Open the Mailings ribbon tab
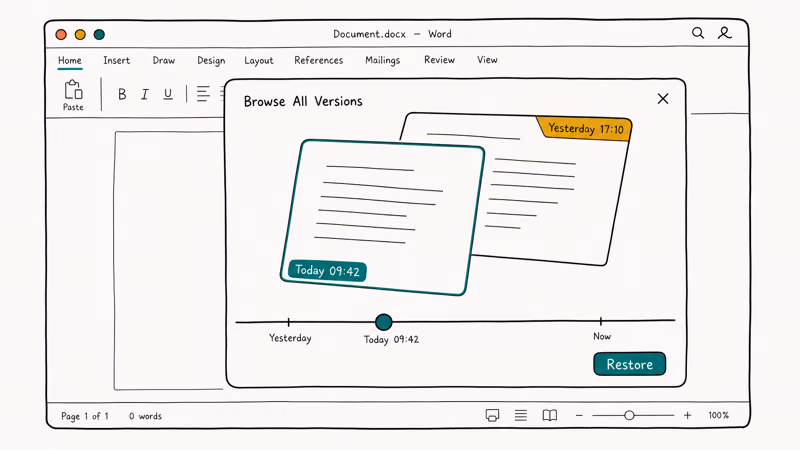The width and height of the screenshot is (800, 450). [x=383, y=61]
